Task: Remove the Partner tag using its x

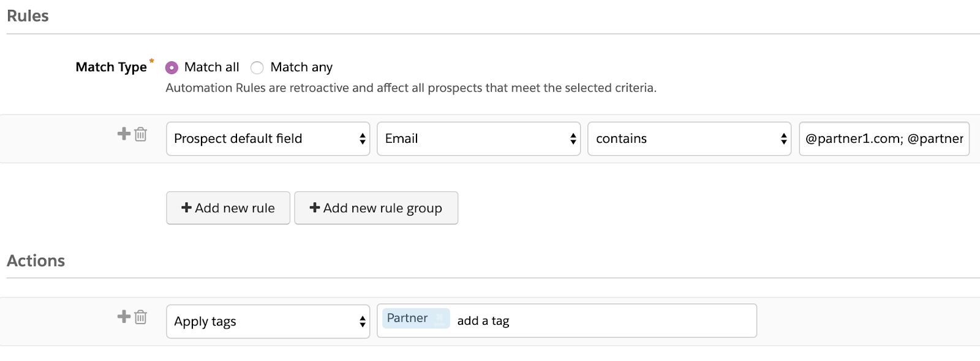Action: pos(440,318)
